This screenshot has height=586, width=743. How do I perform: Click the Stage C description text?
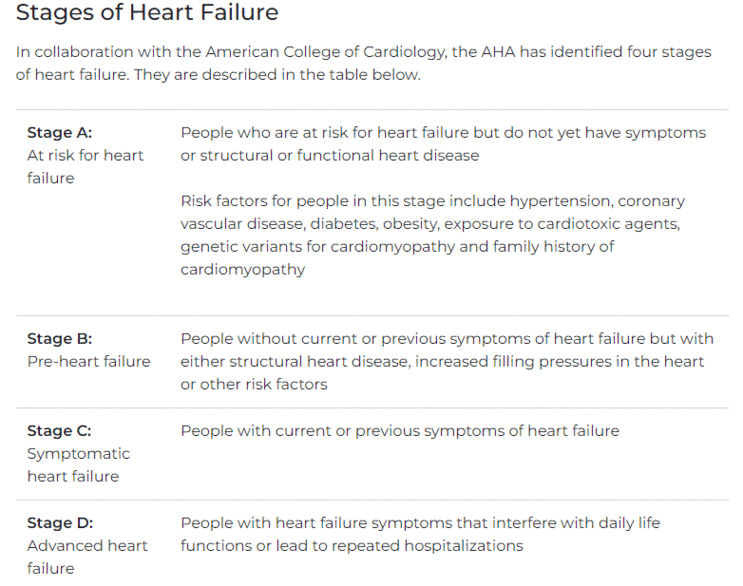400,431
